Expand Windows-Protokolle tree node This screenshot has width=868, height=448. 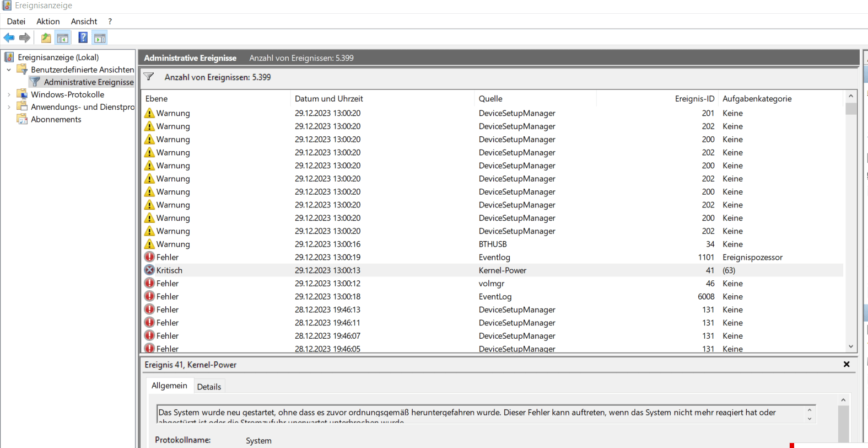click(x=9, y=94)
